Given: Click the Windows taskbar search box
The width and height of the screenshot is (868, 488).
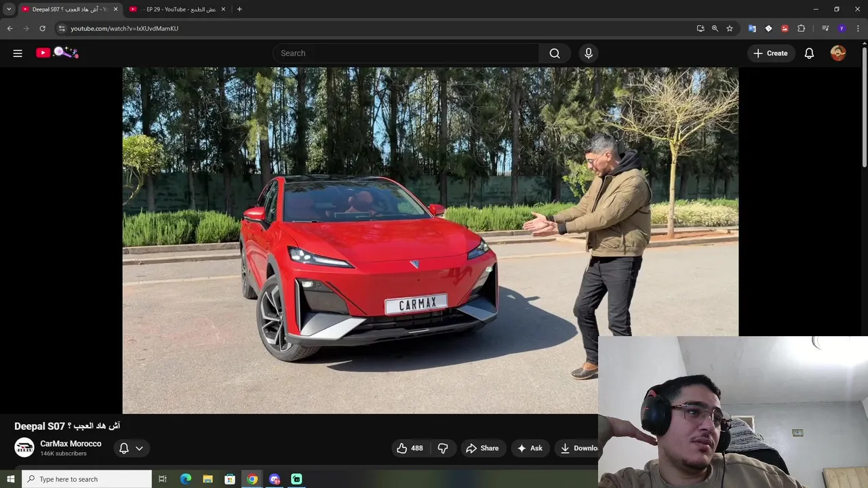Looking at the screenshot, I should pyautogui.click(x=87, y=479).
